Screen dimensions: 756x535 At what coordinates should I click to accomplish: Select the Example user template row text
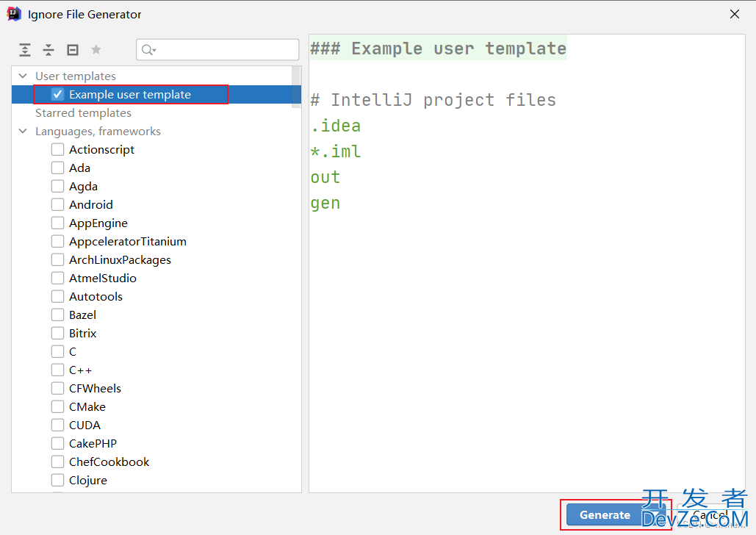[x=130, y=95]
